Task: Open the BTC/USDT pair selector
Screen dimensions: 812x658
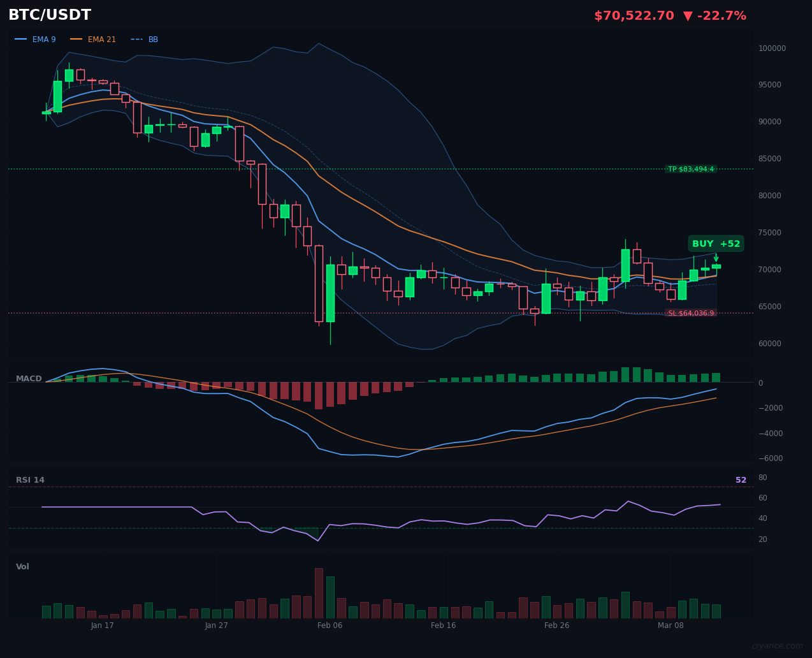Action: [x=49, y=15]
